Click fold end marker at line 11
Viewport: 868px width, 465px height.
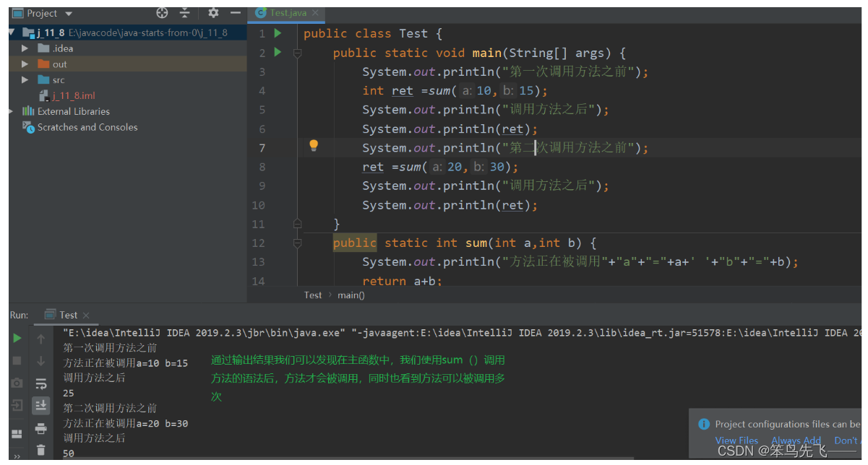pyautogui.click(x=297, y=224)
